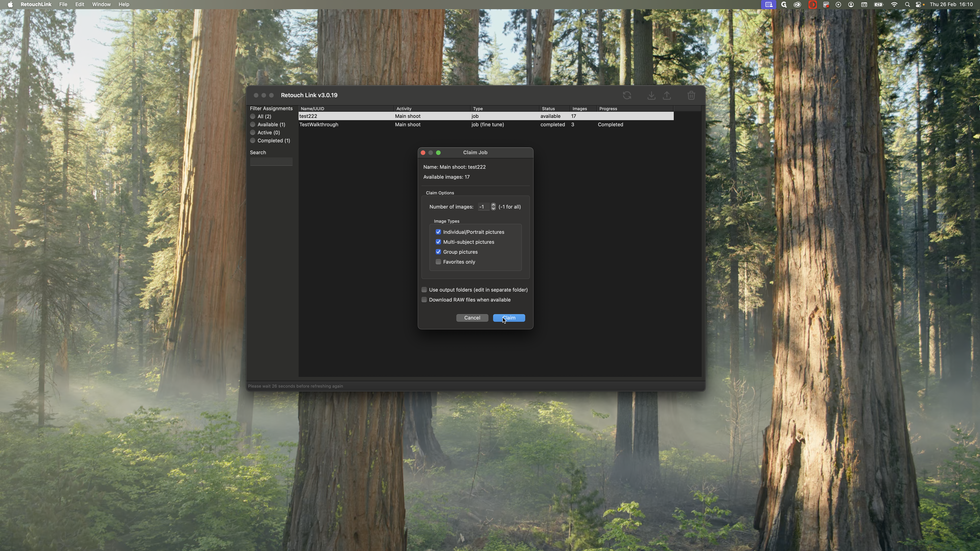The height and width of the screenshot is (551, 980).
Task: Click the trash delete icon
Action: point(691,95)
